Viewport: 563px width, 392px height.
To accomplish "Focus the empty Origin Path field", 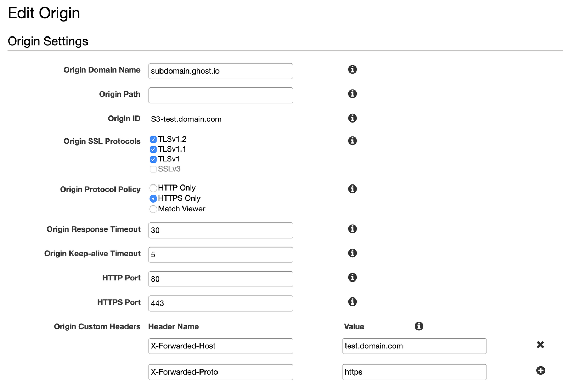I will [220, 96].
